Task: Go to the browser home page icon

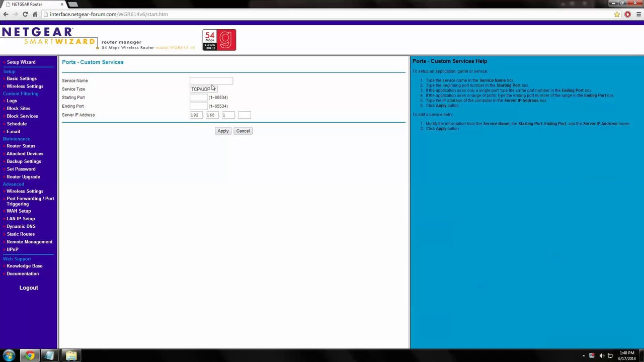Action: [35, 14]
